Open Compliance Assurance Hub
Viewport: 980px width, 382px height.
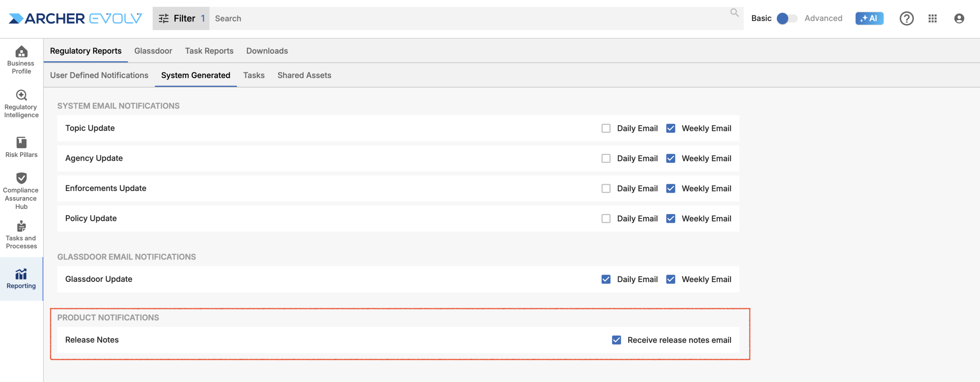pyautogui.click(x=21, y=191)
